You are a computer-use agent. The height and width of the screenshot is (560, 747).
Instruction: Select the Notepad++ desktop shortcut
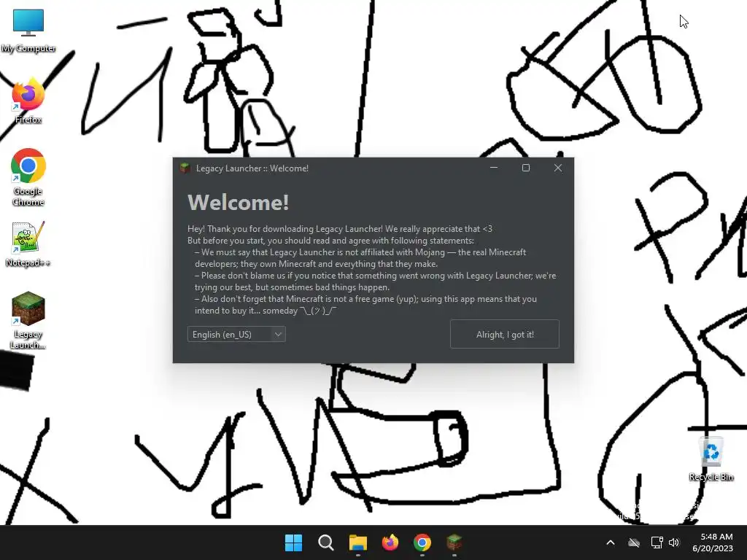point(28,244)
